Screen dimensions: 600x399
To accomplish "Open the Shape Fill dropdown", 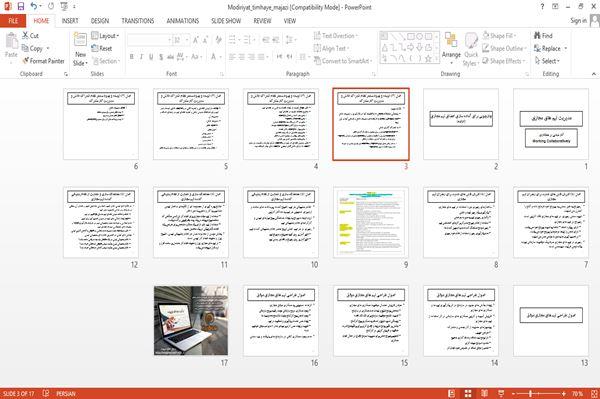I will click(499, 36).
